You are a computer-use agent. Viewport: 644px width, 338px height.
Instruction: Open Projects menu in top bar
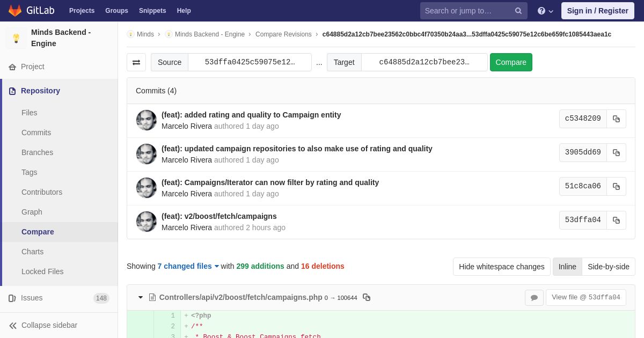click(x=82, y=11)
